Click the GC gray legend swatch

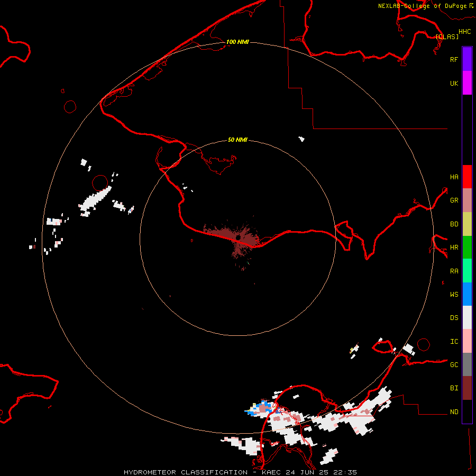click(467, 364)
